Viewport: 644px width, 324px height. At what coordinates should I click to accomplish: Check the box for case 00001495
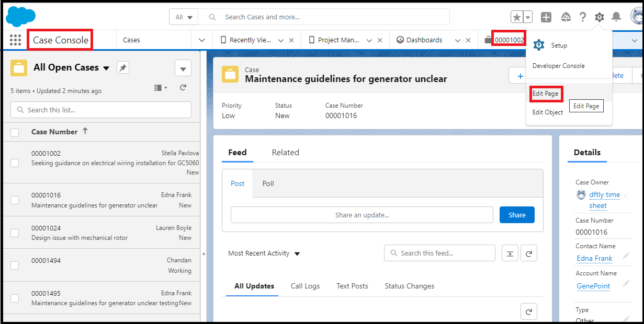tap(15, 298)
